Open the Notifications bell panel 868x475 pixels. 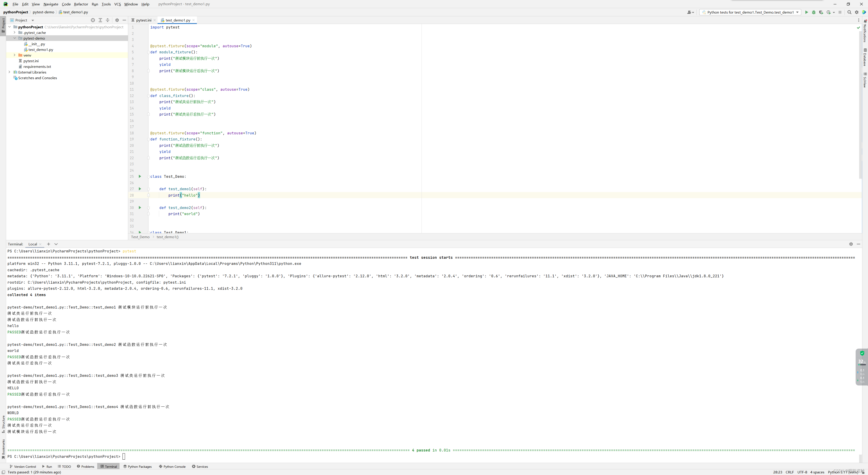(x=865, y=31)
